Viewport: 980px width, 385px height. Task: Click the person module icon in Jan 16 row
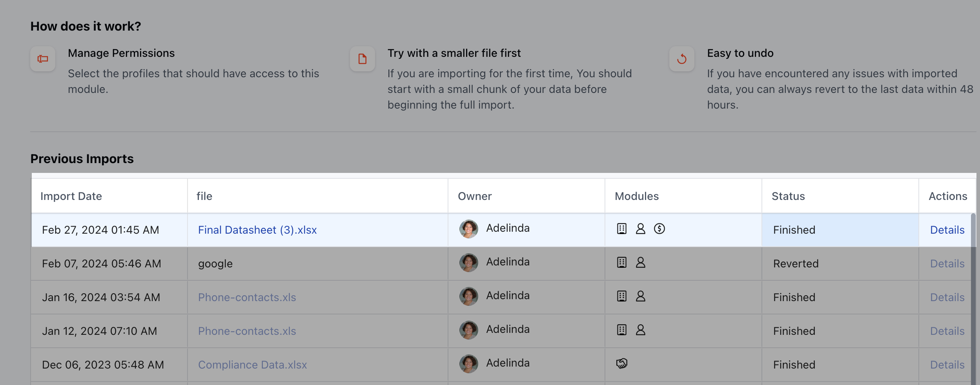coord(641,296)
